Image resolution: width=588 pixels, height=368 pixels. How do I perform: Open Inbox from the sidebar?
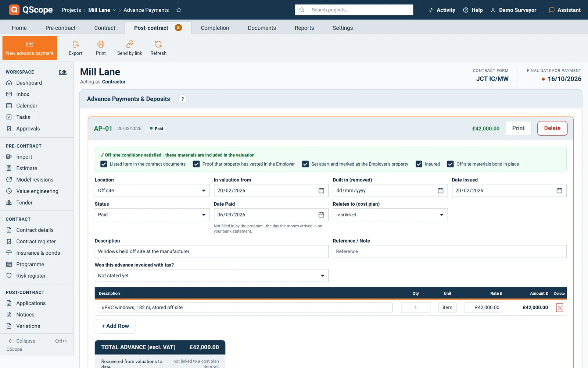[x=23, y=94]
